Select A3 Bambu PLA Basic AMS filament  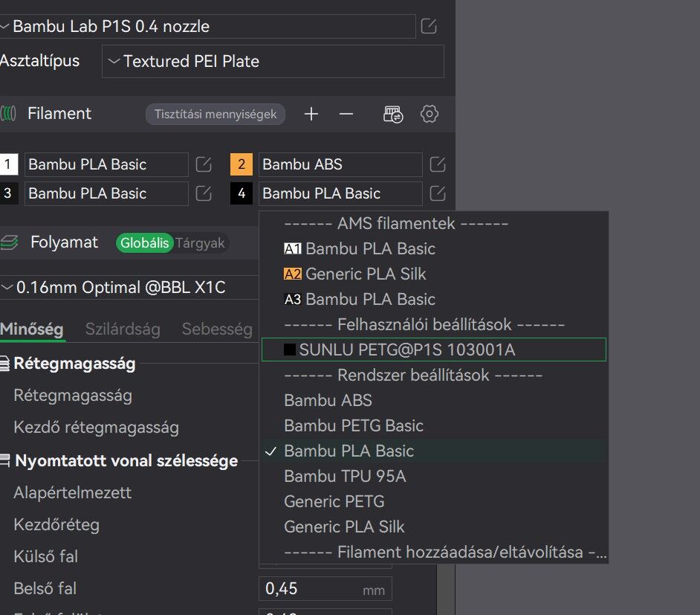pos(433,299)
